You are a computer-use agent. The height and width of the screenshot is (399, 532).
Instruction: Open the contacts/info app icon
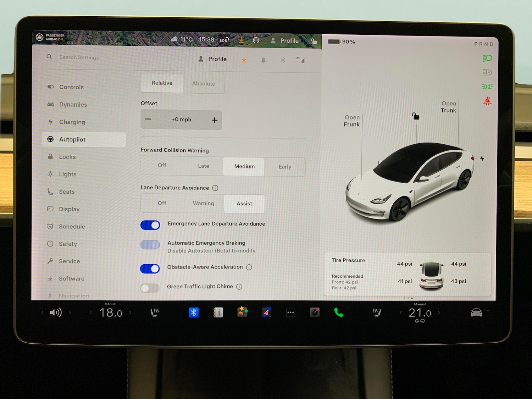click(219, 312)
